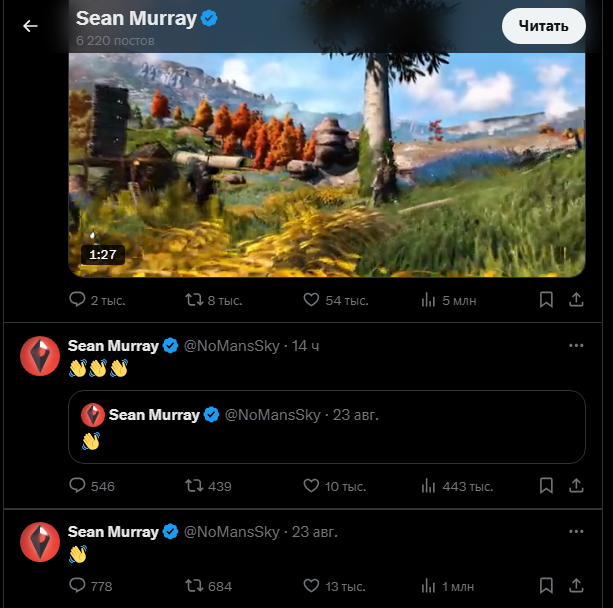Open the quoted Sean Murray post
Image resolution: width=613 pixels, height=608 pixels.
(x=326, y=427)
